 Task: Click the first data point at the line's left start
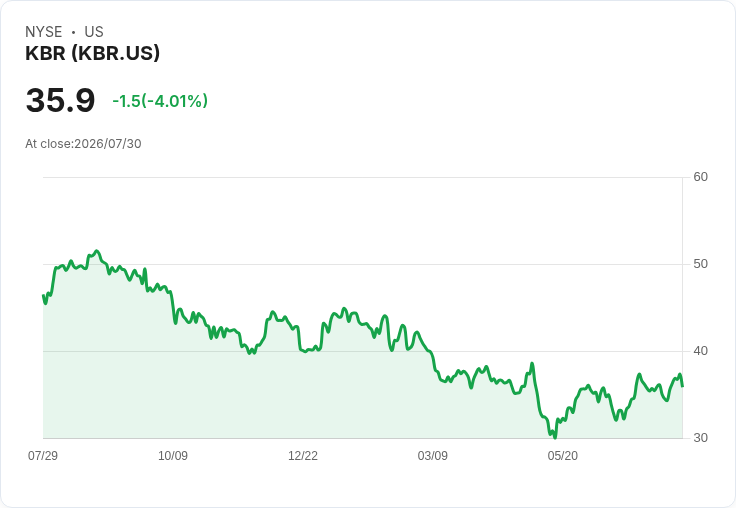click(x=43, y=295)
